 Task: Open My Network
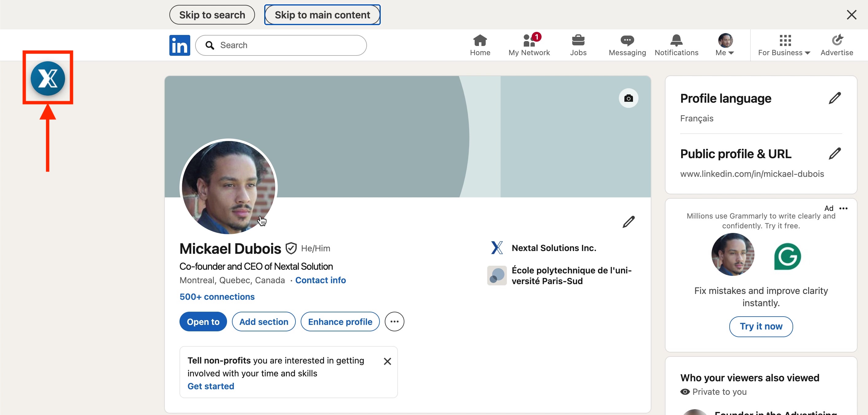coord(528,45)
